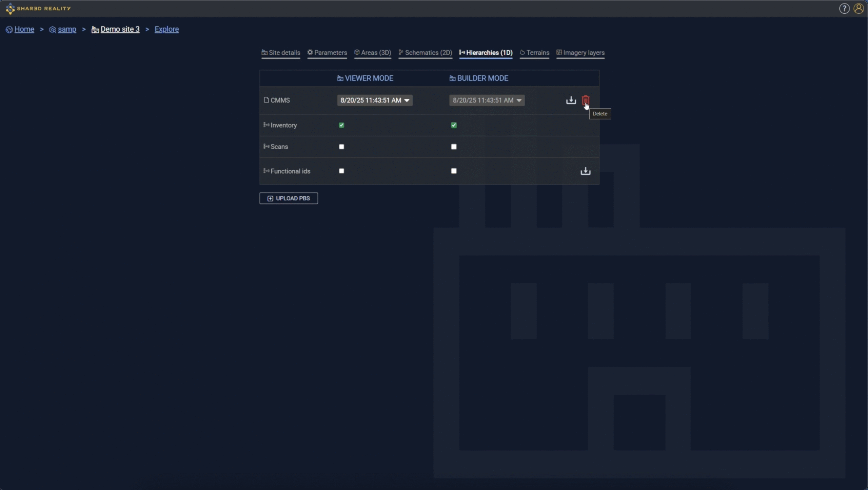Uncheck Inventory in Viewer Mode column

[341, 125]
